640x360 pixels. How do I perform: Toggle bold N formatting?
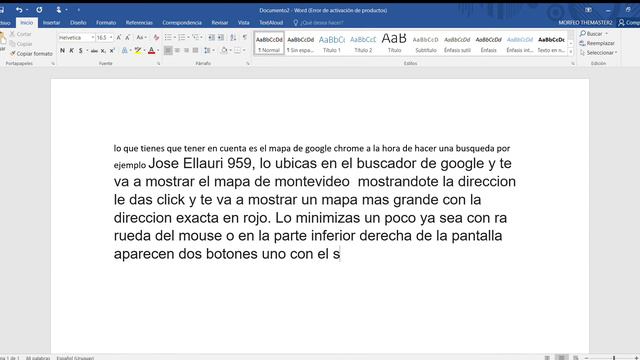(x=62, y=51)
